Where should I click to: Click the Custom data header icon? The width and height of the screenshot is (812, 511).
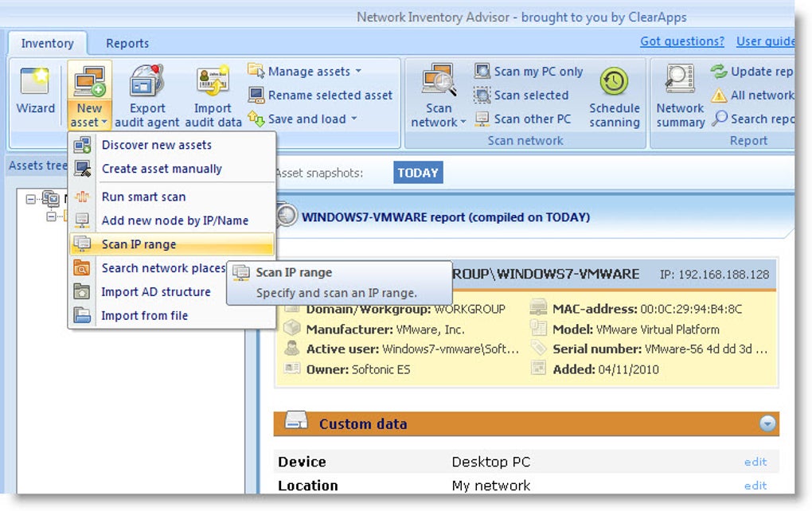coord(296,420)
